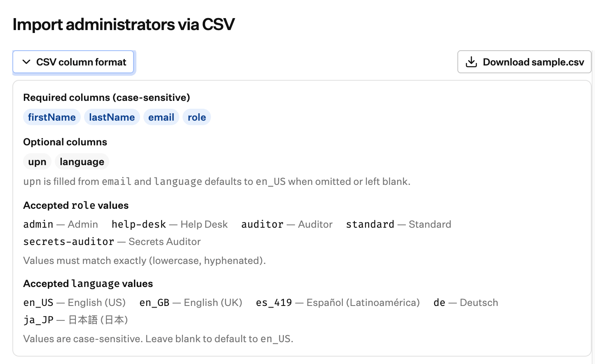The height and width of the screenshot is (364, 595).
Task: Click the 日本語 (日本) label
Action: click(98, 320)
